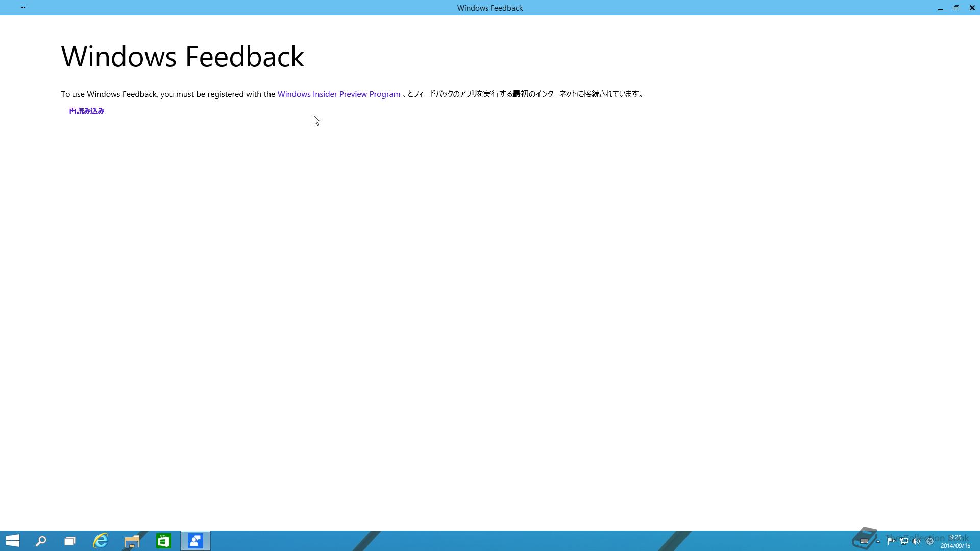Restore down the Windows Feedback window
Image resolution: width=980 pixels, height=551 pixels.
[957, 8]
